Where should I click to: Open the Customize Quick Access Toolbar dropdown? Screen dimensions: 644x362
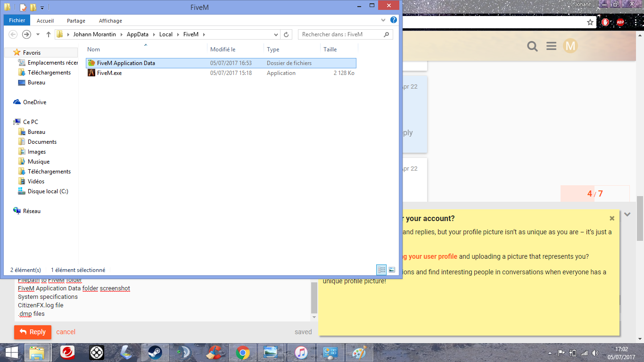(x=42, y=8)
